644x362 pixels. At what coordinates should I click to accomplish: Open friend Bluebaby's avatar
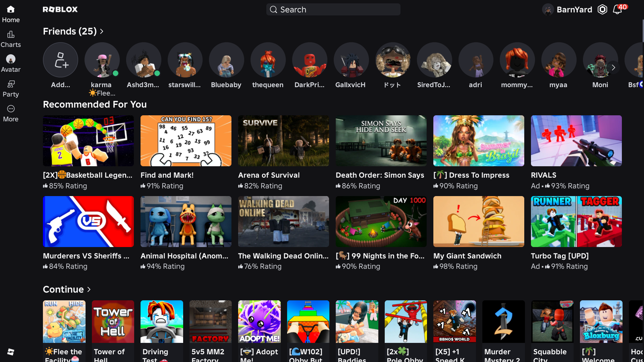pos(226,60)
